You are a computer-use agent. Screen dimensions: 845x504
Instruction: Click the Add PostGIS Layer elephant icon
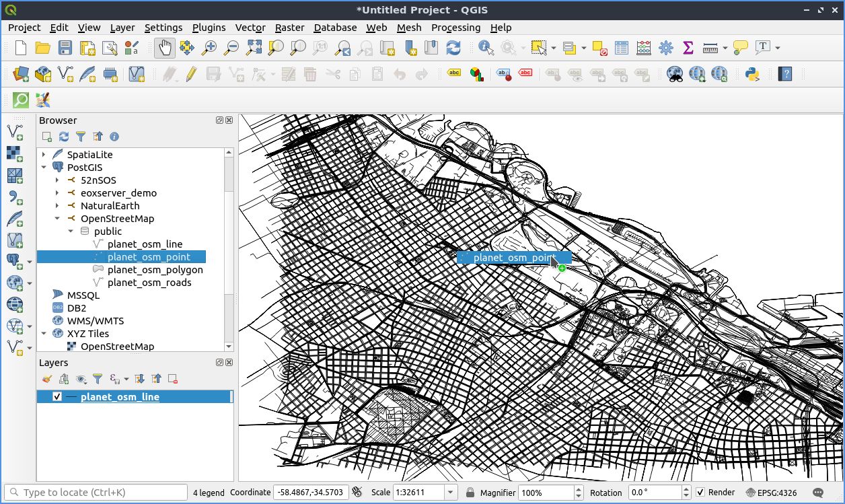point(15,260)
